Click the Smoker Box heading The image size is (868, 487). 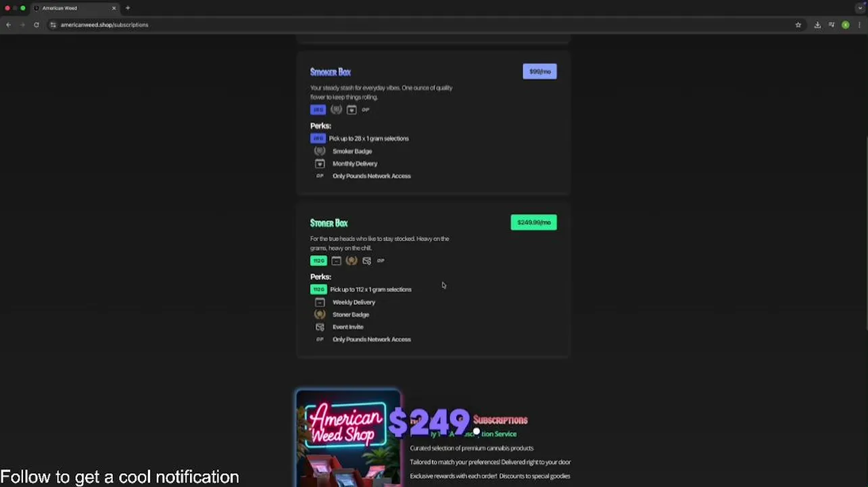pyautogui.click(x=331, y=72)
